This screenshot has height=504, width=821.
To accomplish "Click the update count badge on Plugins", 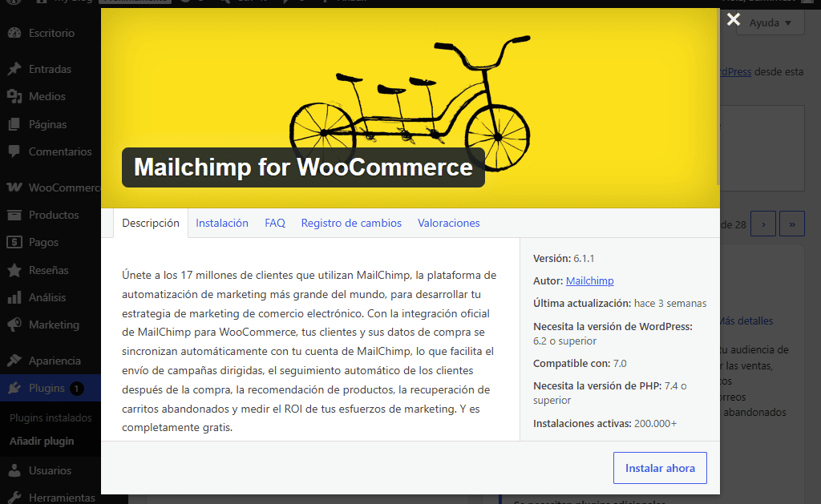I will click(x=77, y=389).
